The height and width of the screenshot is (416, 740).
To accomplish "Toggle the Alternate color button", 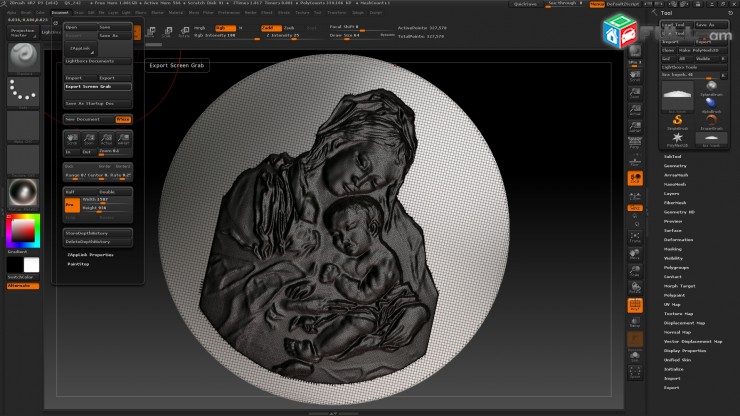I will tap(23, 286).
